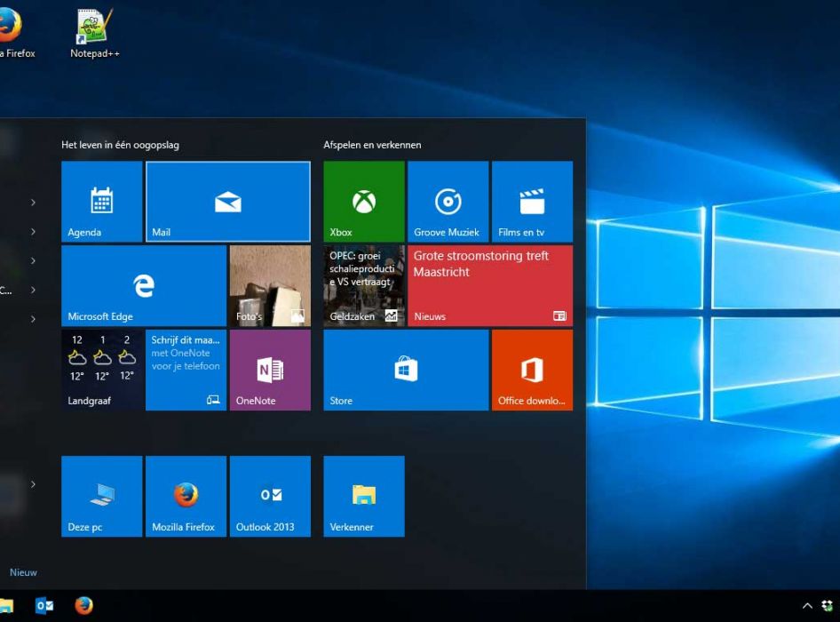This screenshot has height=622, width=840.
Task: Launch the Microsoft Edge tile
Action: point(144,286)
